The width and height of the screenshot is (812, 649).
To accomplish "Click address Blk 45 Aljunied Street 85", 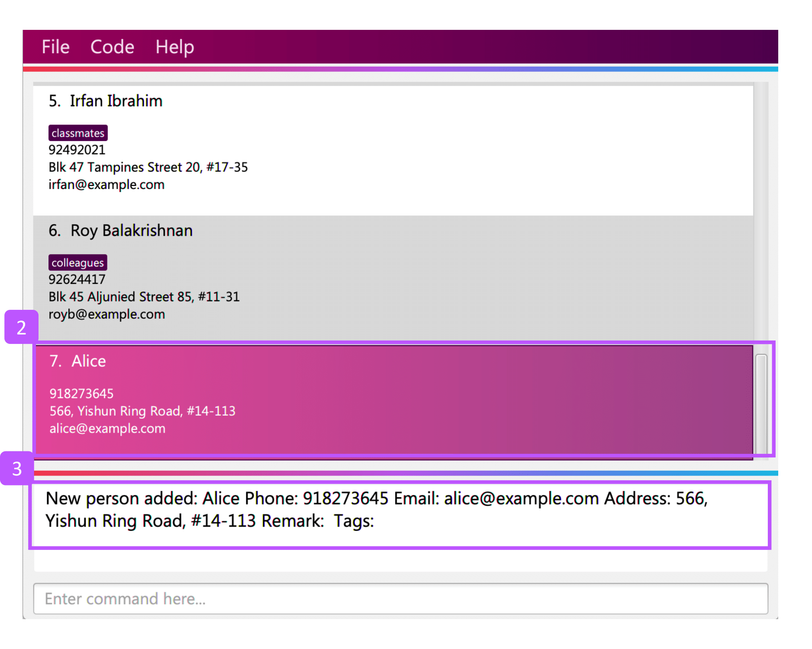I will click(144, 297).
